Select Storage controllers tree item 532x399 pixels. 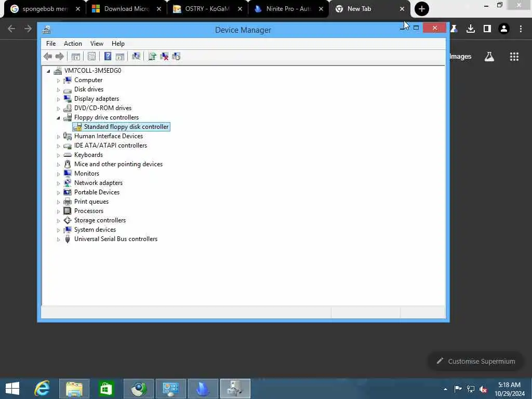(100, 220)
